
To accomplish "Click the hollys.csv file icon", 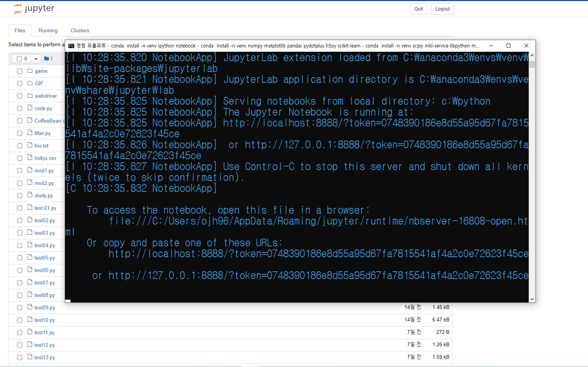I will tap(30, 158).
